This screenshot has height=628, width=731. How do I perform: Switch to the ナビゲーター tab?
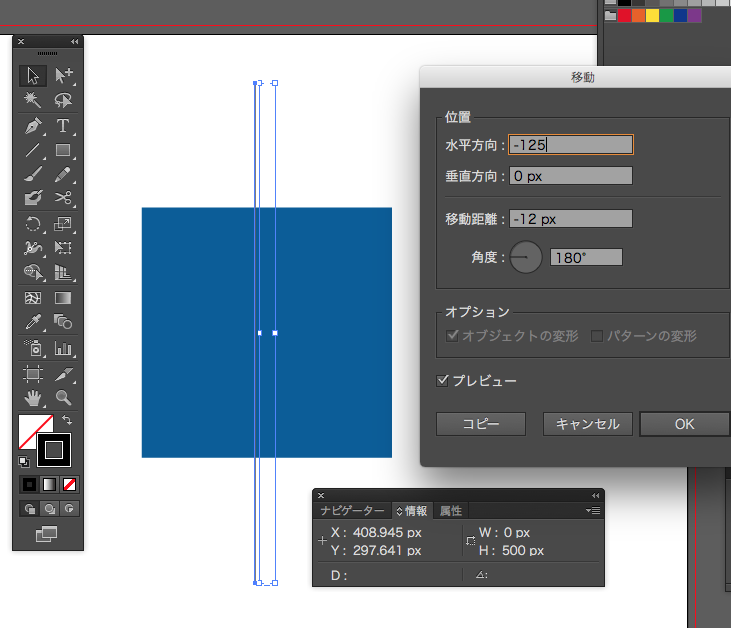(352, 511)
